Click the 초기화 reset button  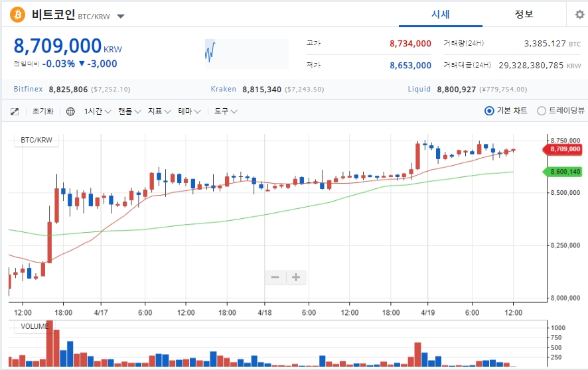pyautogui.click(x=43, y=111)
